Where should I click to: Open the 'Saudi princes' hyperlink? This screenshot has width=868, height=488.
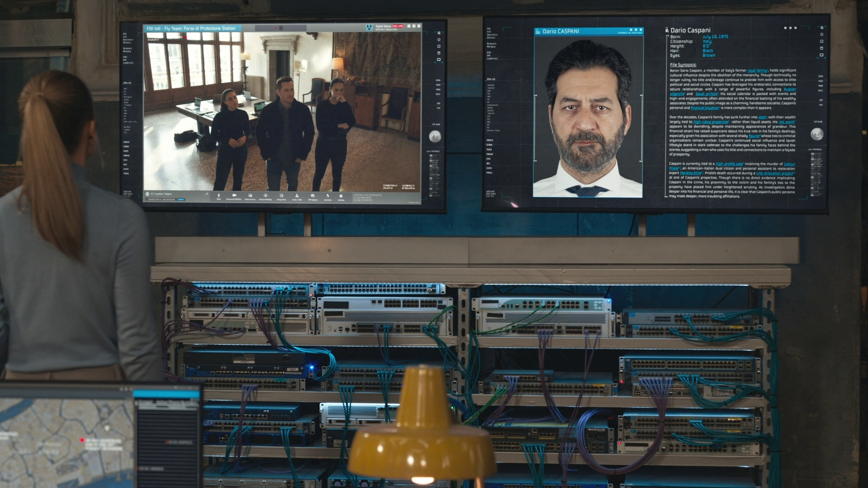[706, 94]
